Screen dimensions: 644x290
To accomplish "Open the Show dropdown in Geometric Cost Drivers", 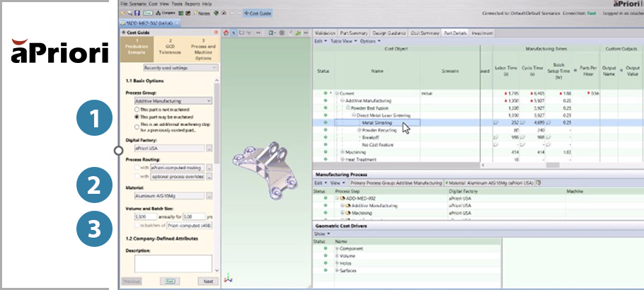I will 322,233.
